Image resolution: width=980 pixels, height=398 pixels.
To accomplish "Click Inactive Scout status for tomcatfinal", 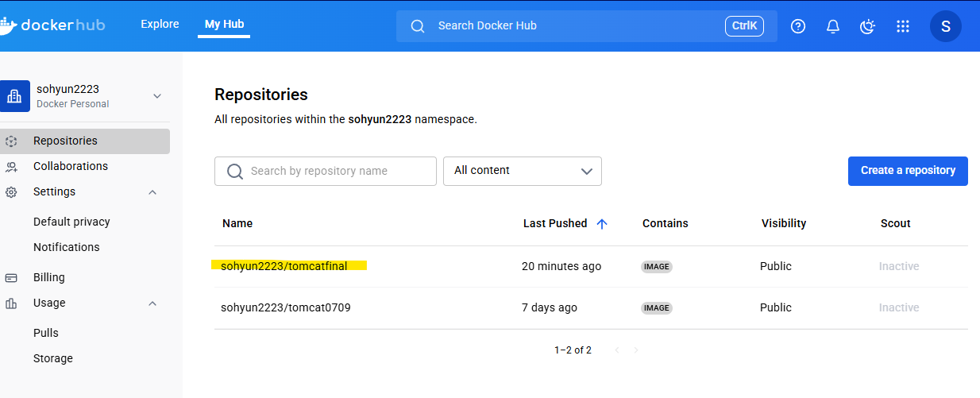I will pos(899,266).
